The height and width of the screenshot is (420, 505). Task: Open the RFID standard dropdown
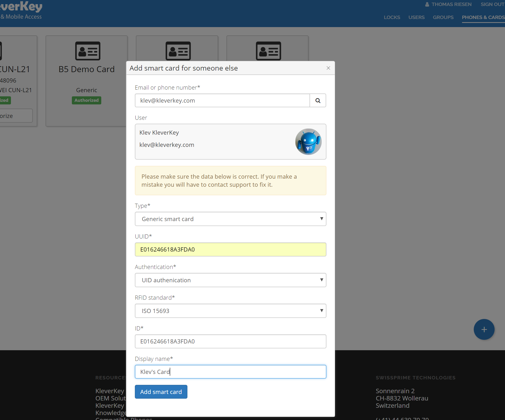[x=230, y=311]
